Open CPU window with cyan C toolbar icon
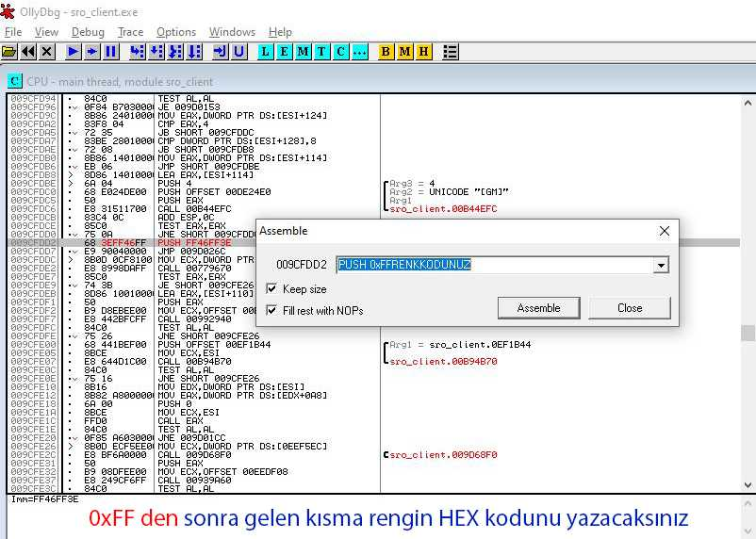Viewport: 756px width, 539px height. coord(341,52)
